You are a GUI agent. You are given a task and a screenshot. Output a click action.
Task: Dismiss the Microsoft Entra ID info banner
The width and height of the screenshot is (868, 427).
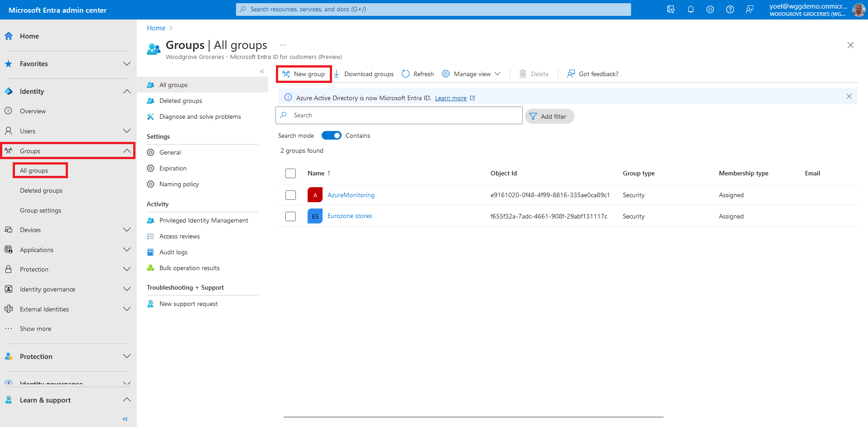tap(849, 97)
